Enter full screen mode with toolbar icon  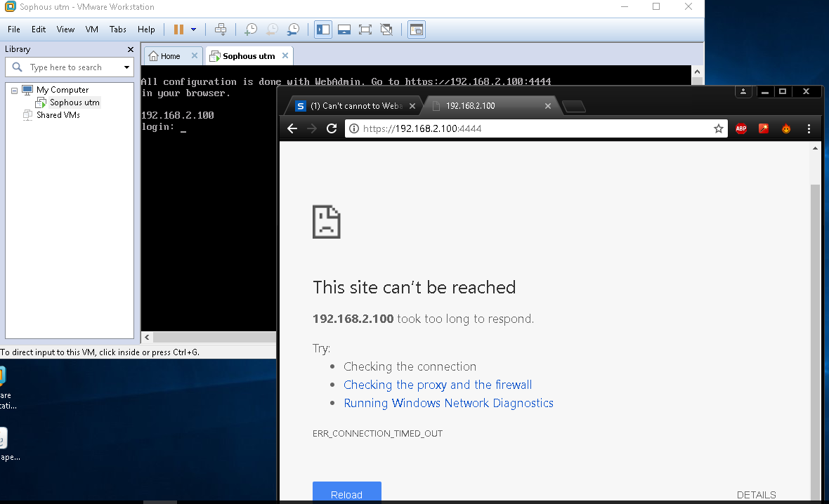coord(365,29)
